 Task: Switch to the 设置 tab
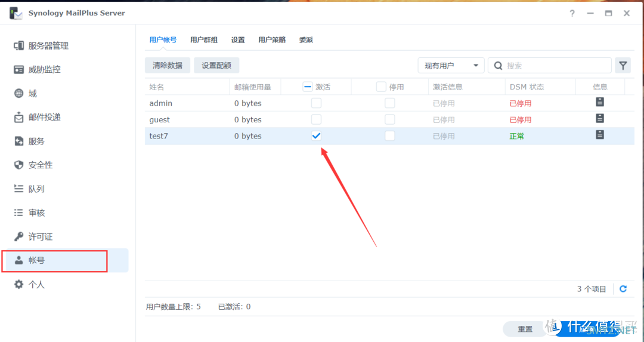238,40
